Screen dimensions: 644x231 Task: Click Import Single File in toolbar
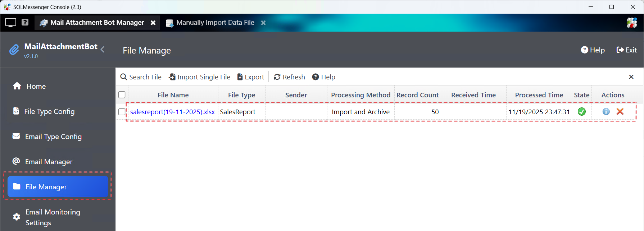tap(199, 77)
